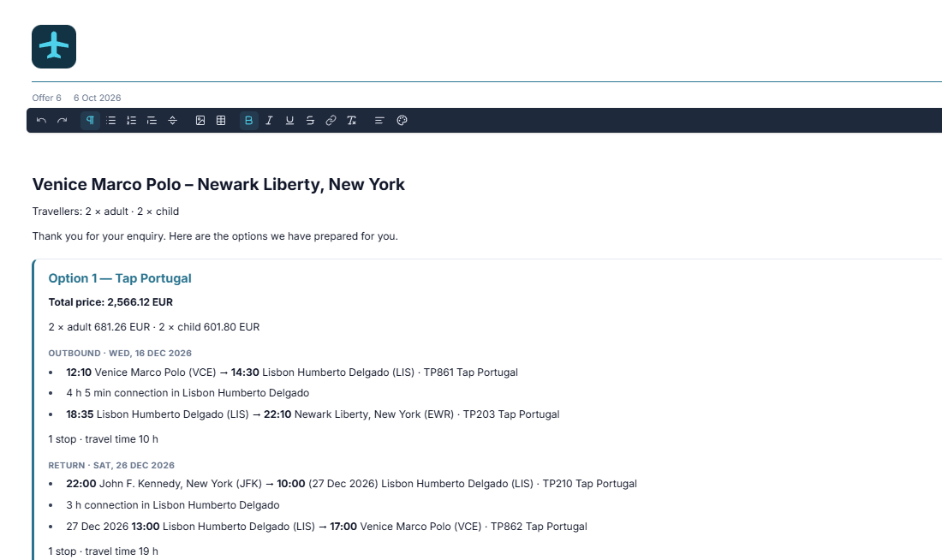Open text alignment options

pyautogui.click(x=379, y=120)
